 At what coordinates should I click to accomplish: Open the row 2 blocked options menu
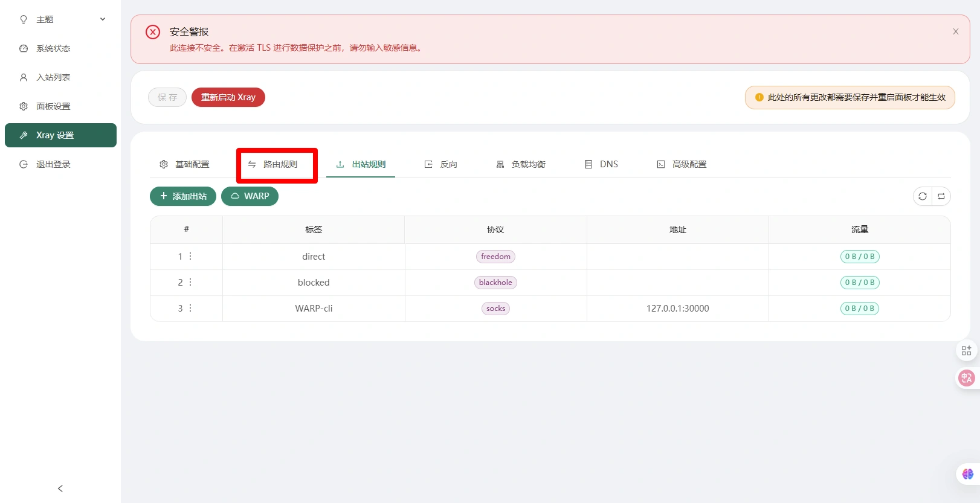click(x=190, y=283)
